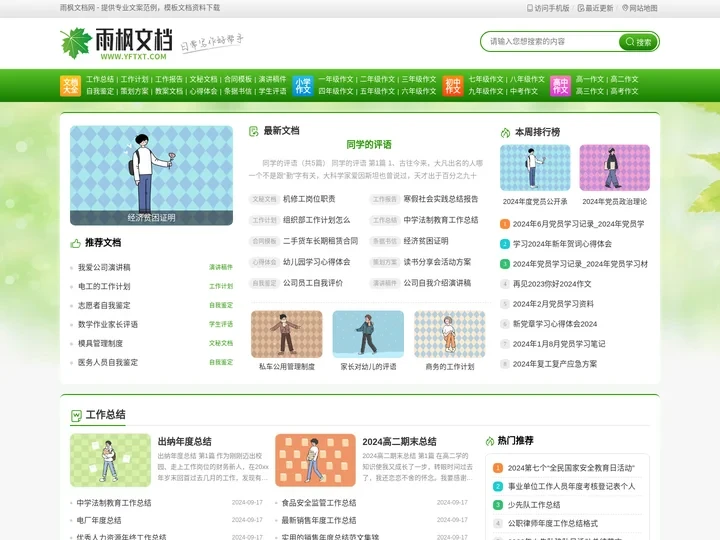Open the 2024年党员政治理论 purple thumbnail
The width and height of the screenshot is (720, 540).
tap(614, 168)
